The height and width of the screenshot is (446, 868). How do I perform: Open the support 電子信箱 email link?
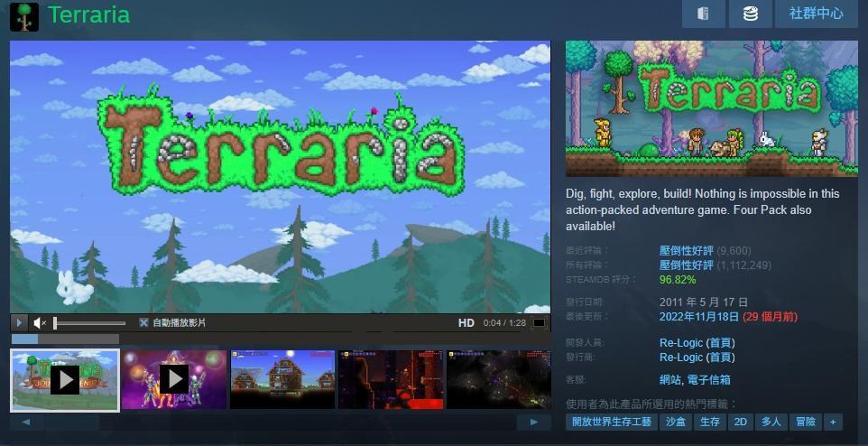coord(709,380)
